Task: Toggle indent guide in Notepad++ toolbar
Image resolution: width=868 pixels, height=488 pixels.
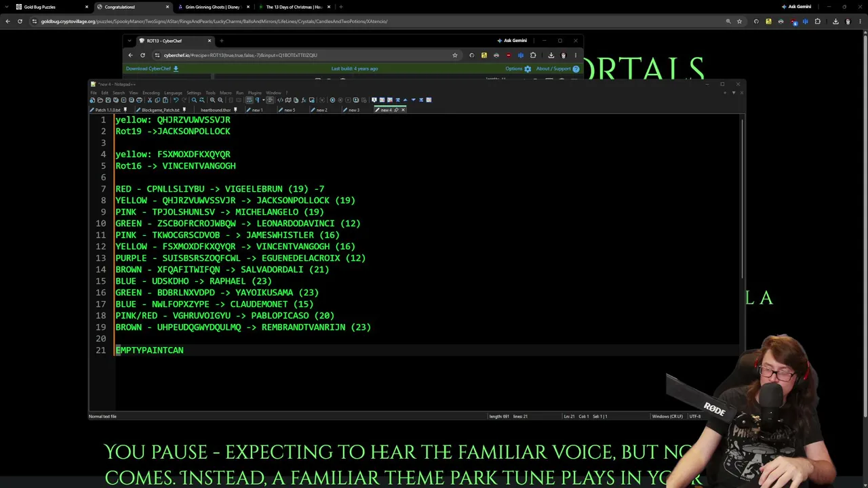Action: point(270,100)
